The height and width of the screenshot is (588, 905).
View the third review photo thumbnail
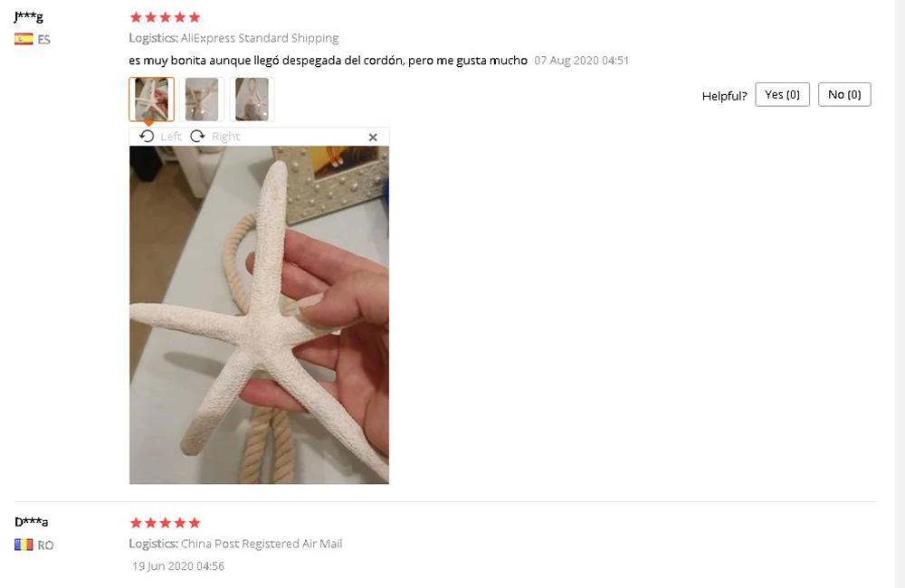[252, 100]
